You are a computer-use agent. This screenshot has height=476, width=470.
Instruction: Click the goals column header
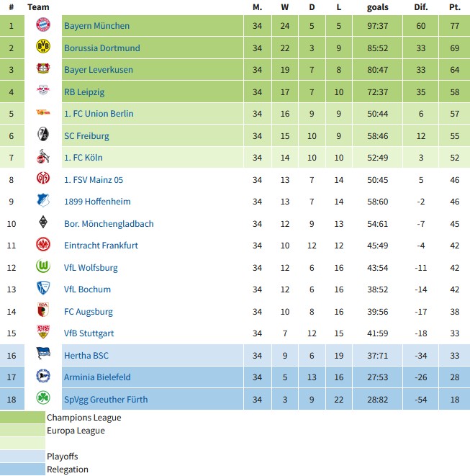[377, 6]
